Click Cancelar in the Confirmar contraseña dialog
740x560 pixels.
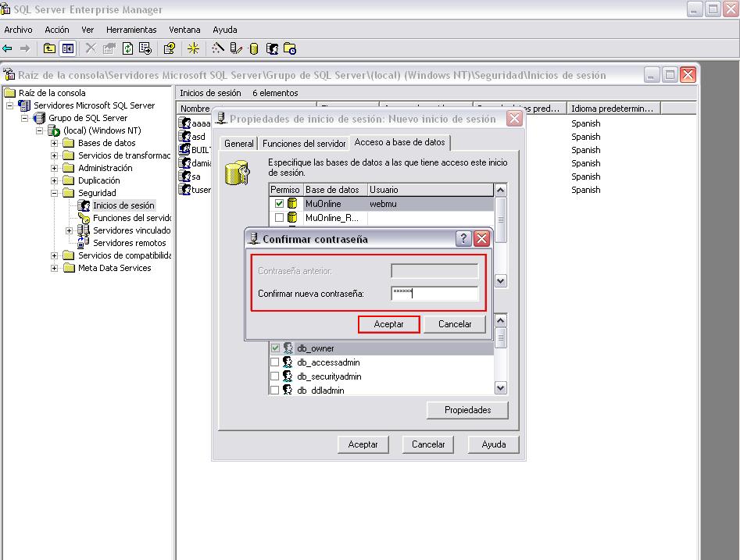455,324
